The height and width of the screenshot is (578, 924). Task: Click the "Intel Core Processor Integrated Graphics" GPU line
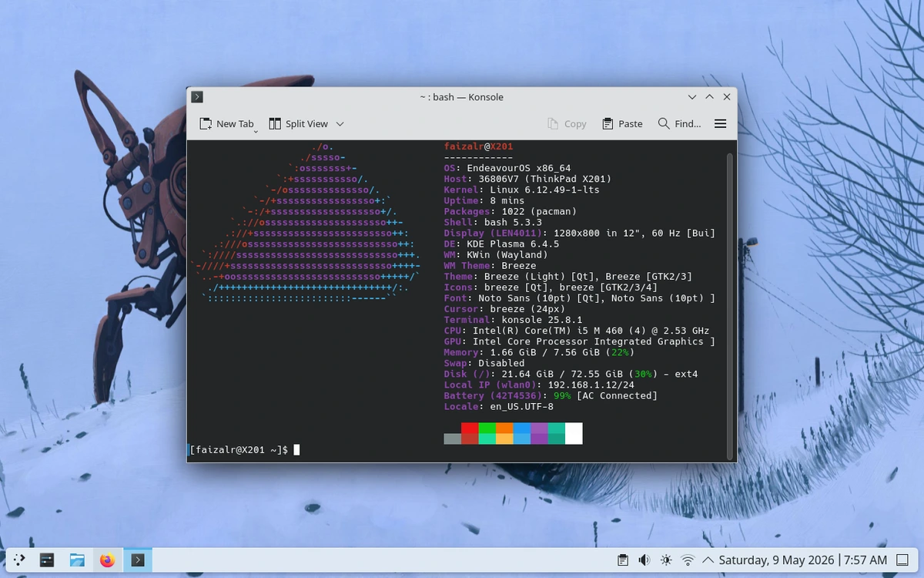(x=580, y=341)
